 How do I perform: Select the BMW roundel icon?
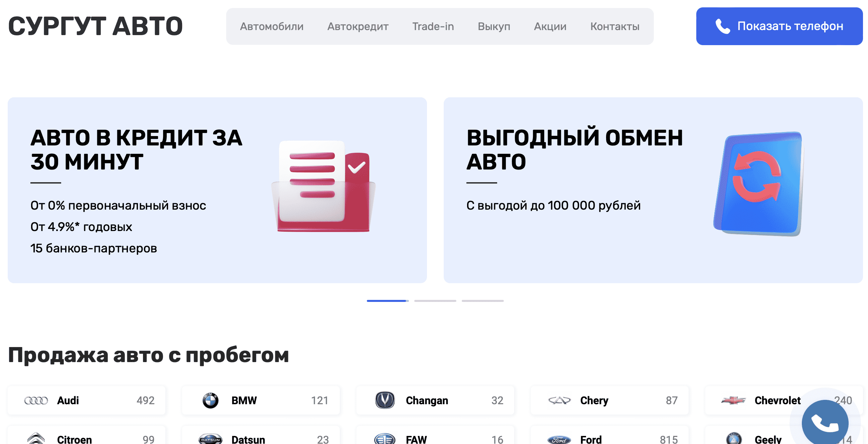(x=211, y=401)
